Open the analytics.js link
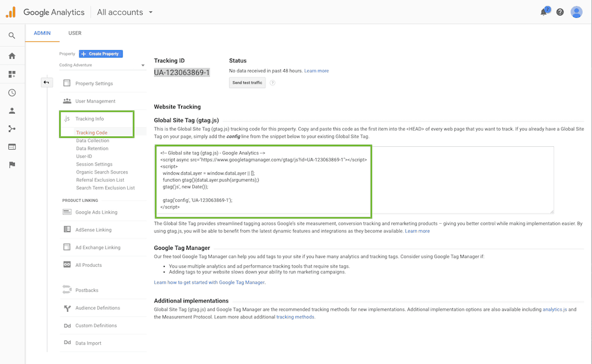592x364 pixels. [555, 309]
